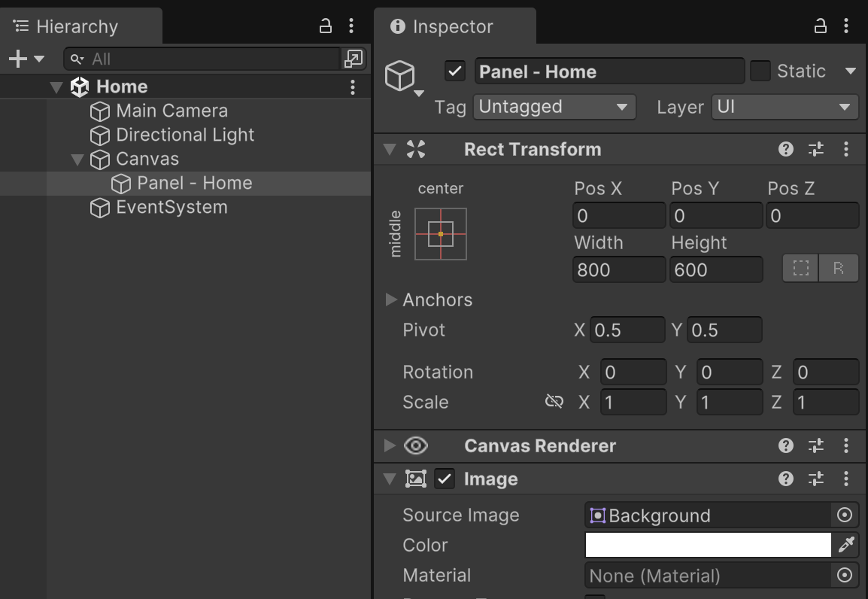Enable the Static checkbox
The height and width of the screenshot is (599, 868).
point(760,71)
